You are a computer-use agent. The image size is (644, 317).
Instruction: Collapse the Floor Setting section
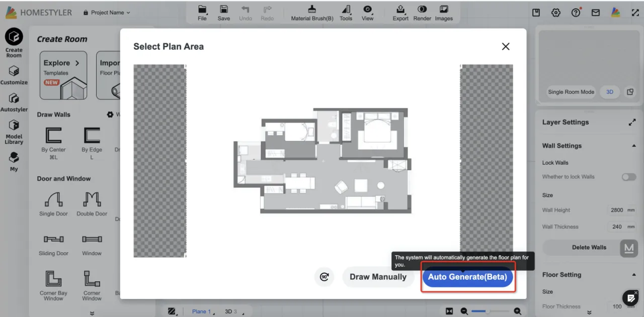(633, 275)
